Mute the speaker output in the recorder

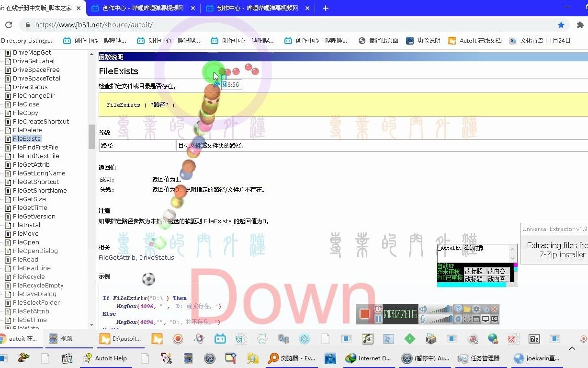point(423,309)
